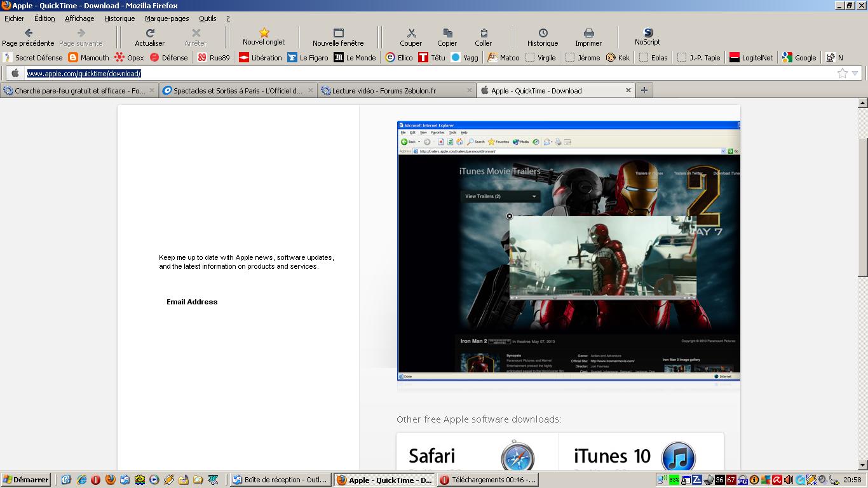Open Opex bookmark
868x488 pixels.
tap(129, 57)
